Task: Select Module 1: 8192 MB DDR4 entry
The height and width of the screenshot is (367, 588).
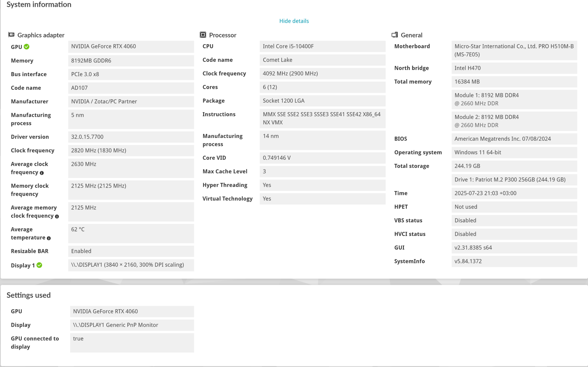Action: pos(514,100)
